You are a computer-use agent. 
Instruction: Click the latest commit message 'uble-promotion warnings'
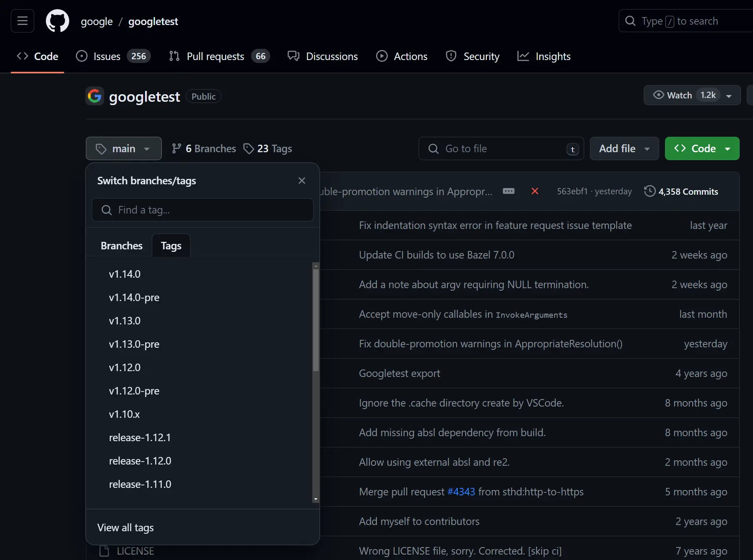click(x=406, y=191)
